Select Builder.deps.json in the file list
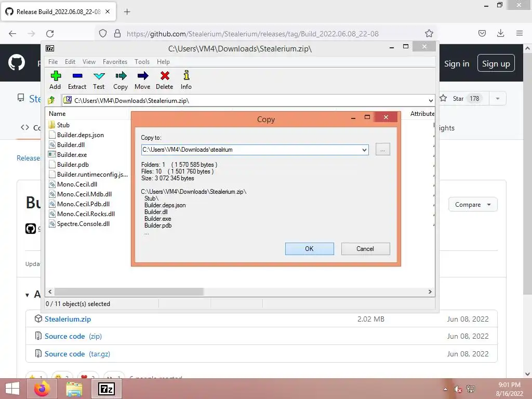The width and height of the screenshot is (532, 399). tap(81, 135)
